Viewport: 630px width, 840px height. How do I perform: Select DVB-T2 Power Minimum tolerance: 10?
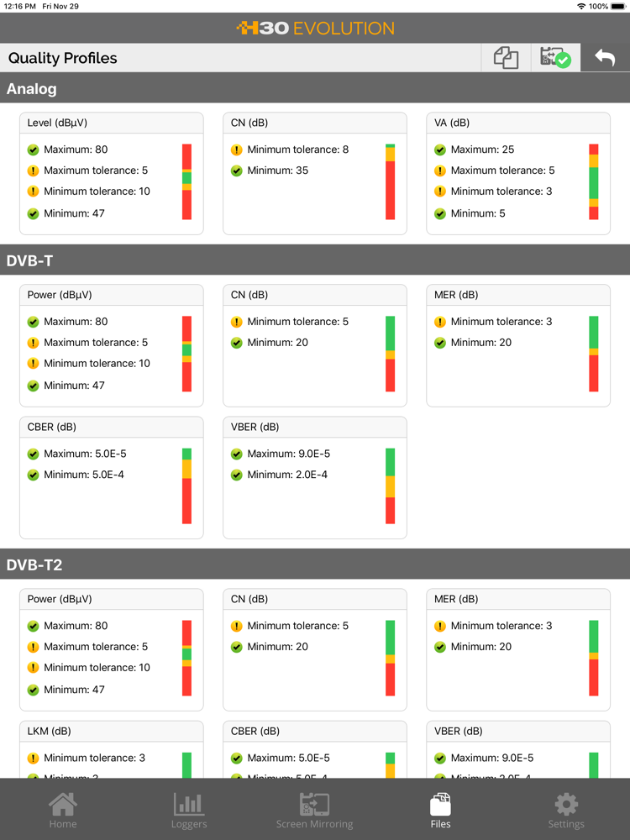97,668
